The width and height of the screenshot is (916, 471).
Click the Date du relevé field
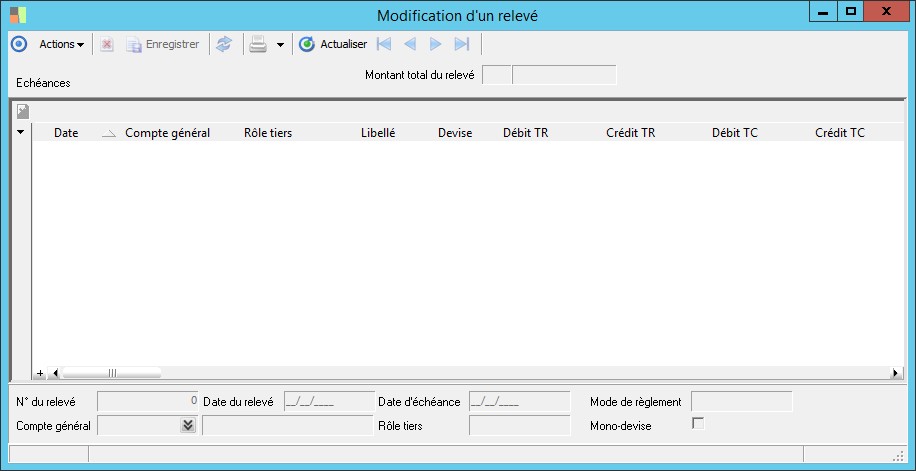point(329,401)
